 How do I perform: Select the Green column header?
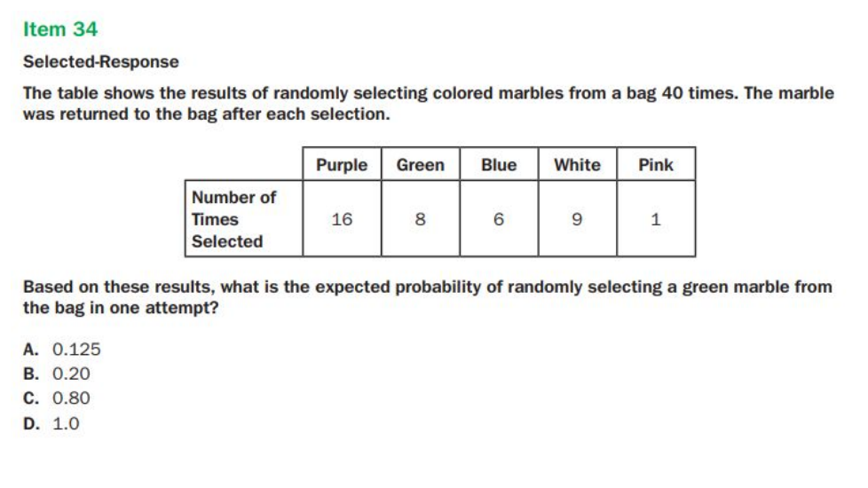pos(420,165)
